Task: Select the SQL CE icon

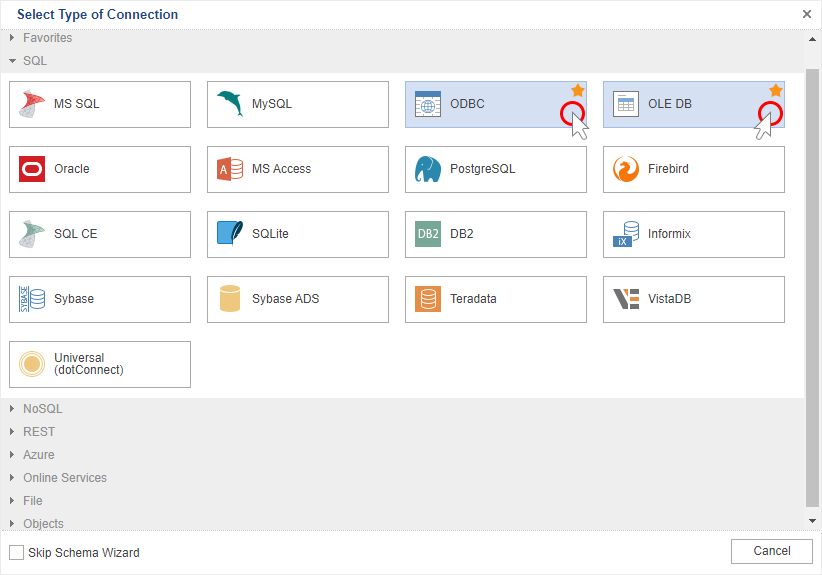Action: coord(31,234)
